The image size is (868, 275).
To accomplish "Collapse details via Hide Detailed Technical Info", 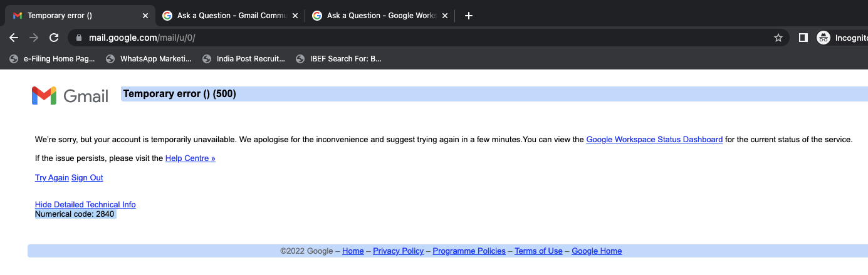I will (x=85, y=205).
